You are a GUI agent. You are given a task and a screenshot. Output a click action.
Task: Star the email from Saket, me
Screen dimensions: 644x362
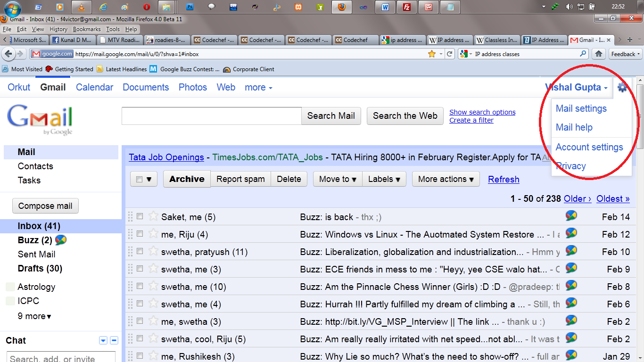[x=153, y=216]
